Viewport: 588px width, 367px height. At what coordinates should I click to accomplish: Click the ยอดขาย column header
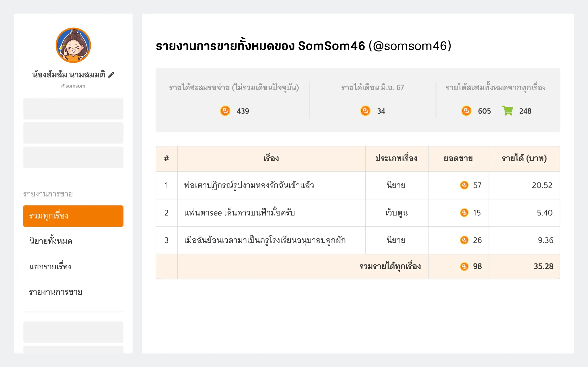458,158
